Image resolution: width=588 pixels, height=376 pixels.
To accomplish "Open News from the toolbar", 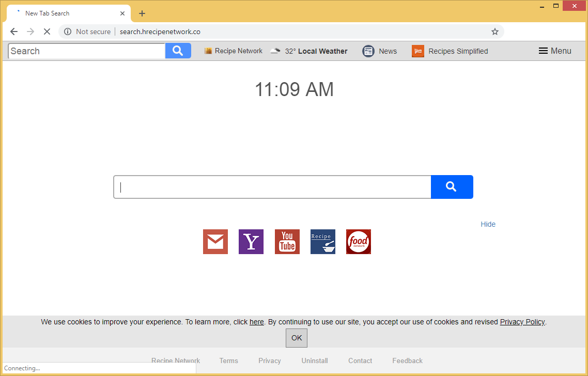I will 380,51.
